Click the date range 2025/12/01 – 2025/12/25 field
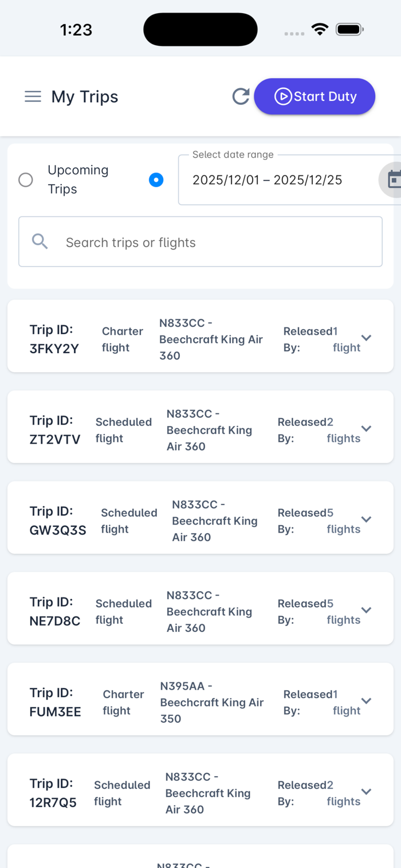This screenshot has height=868, width=401. [x=275, y=180]
